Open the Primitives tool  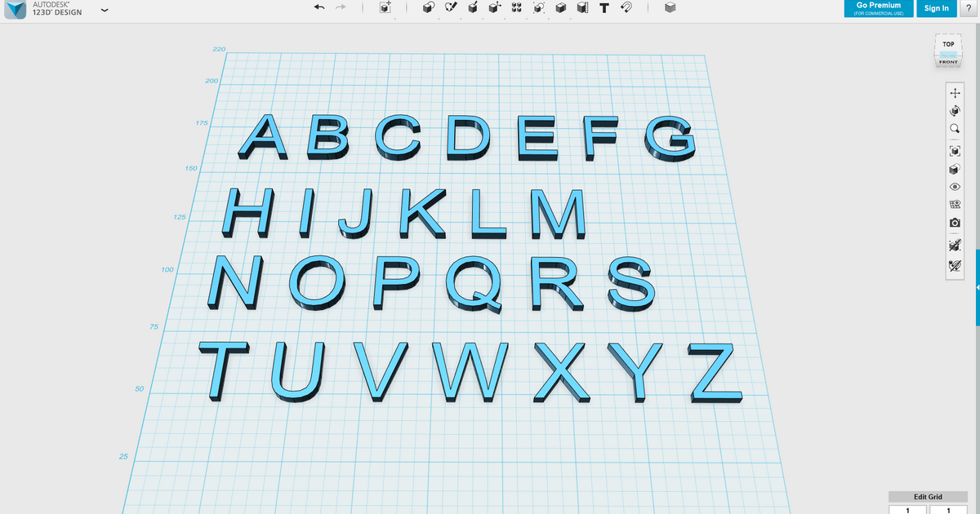point(428,9)
